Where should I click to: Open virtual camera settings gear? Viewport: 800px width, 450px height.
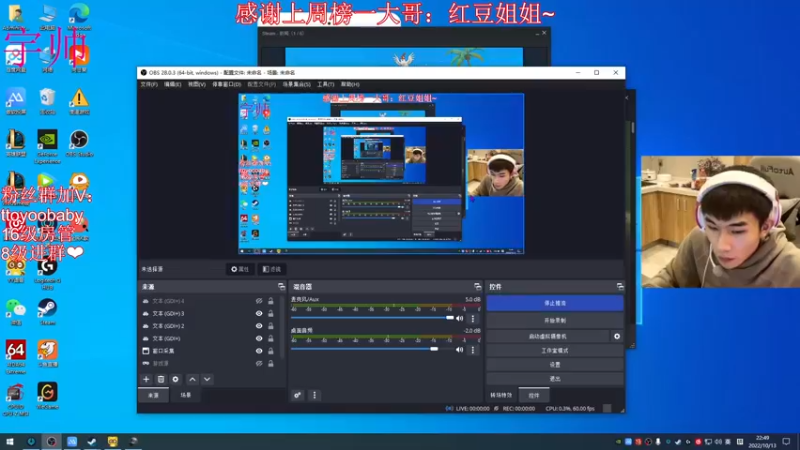click(617, 336)
